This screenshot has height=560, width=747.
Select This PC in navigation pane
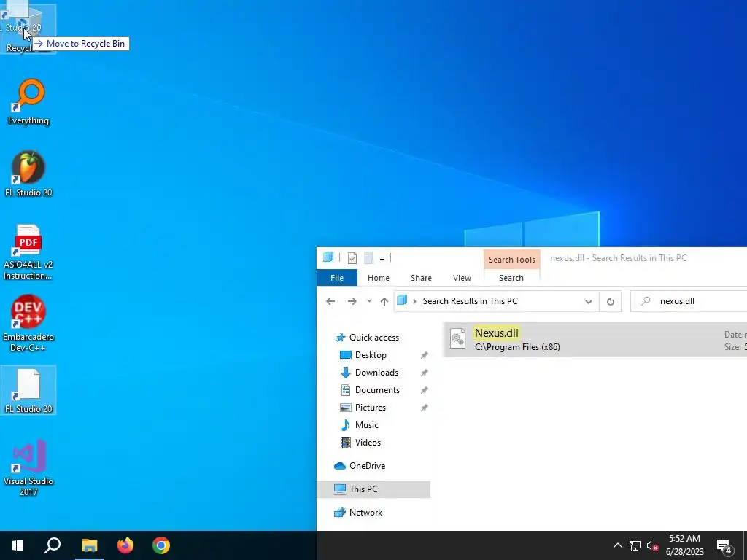click(373, 489)
